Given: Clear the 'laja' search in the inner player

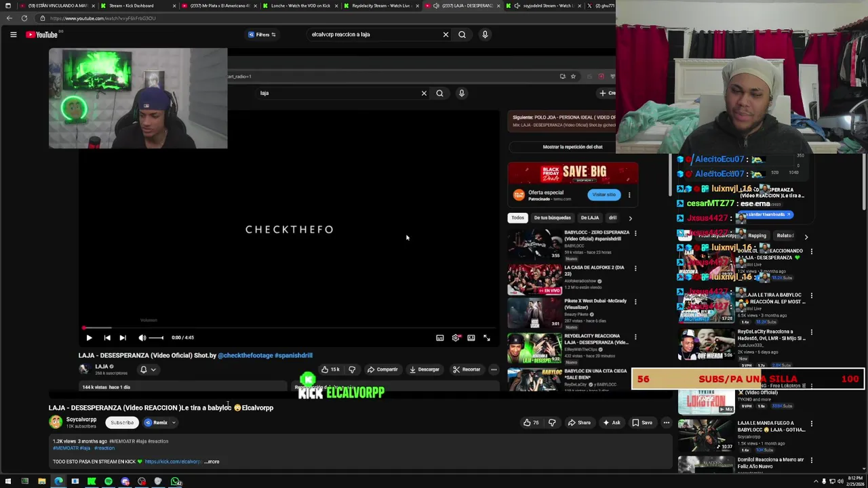Looking at the screenshot, I should pos(424,94).
